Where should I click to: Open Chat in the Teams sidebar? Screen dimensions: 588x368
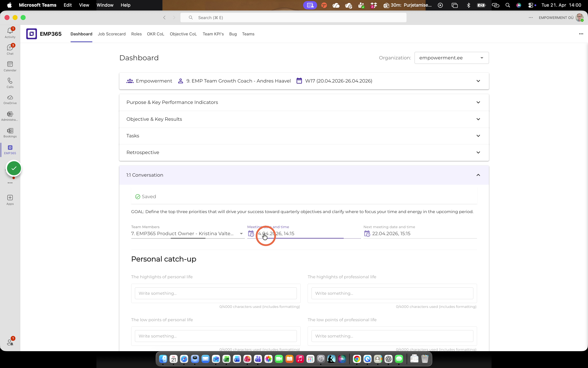coord(10,49)
